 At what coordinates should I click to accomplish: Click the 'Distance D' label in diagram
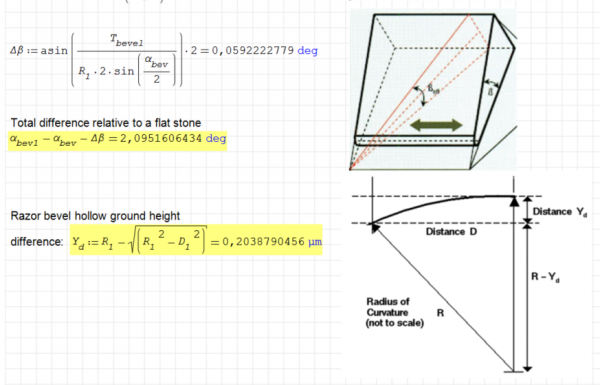[451, 232]
